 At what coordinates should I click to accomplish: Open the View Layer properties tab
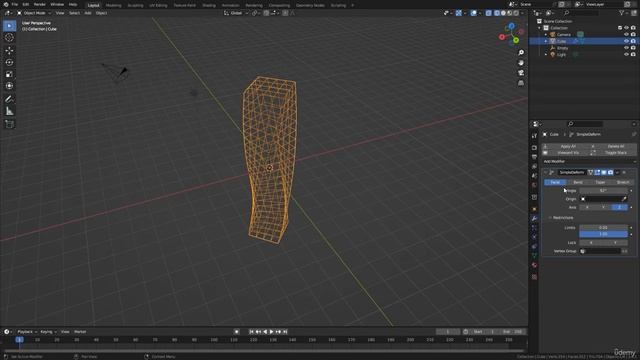click(534, 167)
